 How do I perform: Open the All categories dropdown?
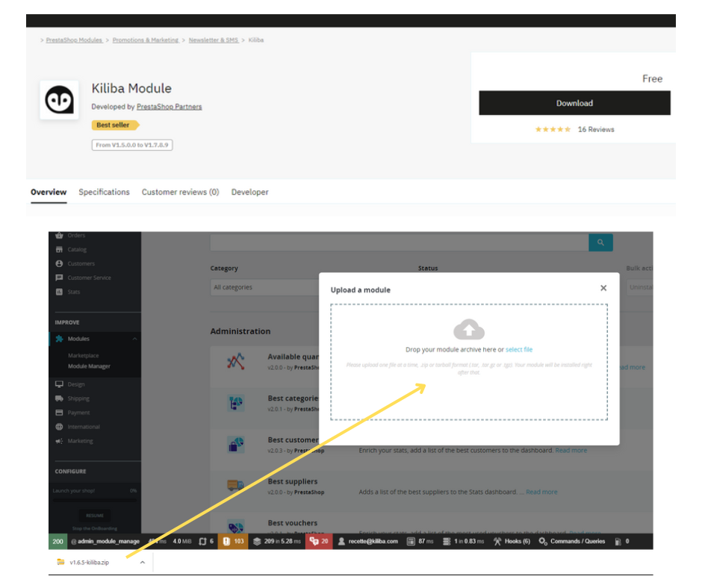click(x=265, y=287)
